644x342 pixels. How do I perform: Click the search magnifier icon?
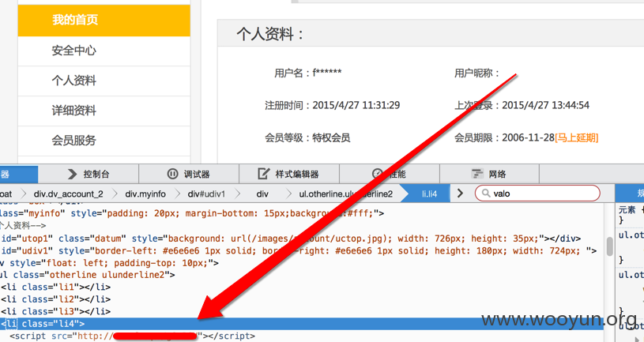(x=486, y=194)
